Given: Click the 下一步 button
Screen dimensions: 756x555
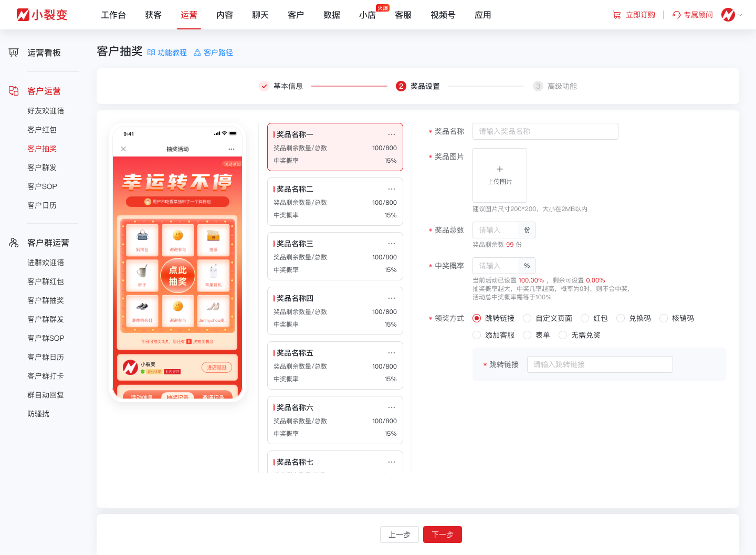Looking at the screenshot, I should click(443, 535).
